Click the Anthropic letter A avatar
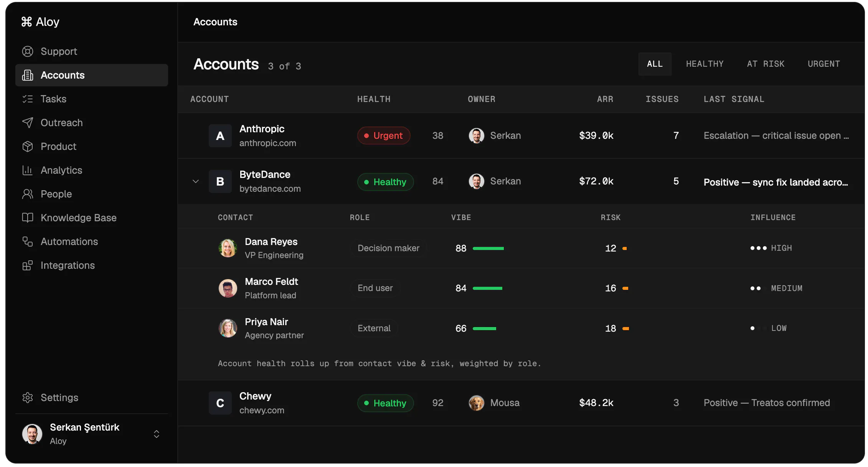Screen dimensions: 868x467 tap(220, 136)
